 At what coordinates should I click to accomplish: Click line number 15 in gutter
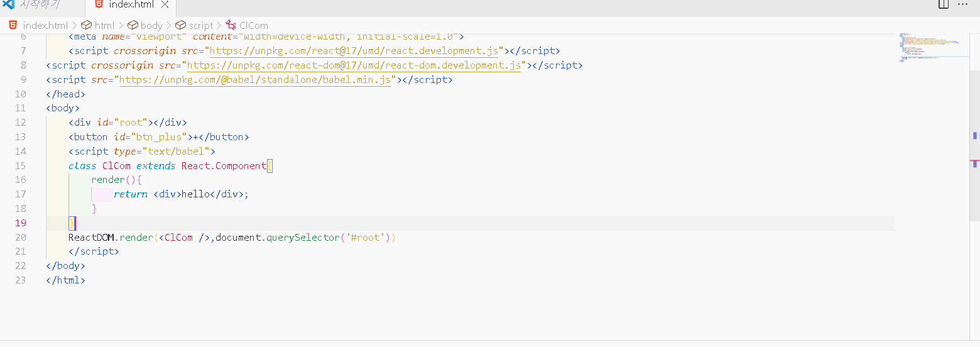coord(21,165)
